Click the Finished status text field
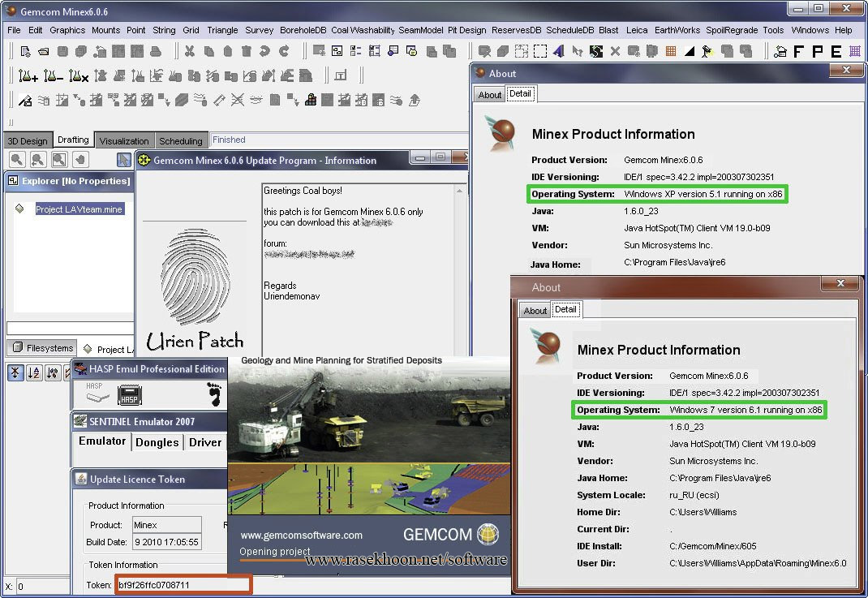This screenshot has width=868, height=598. (x=339, y=140)
